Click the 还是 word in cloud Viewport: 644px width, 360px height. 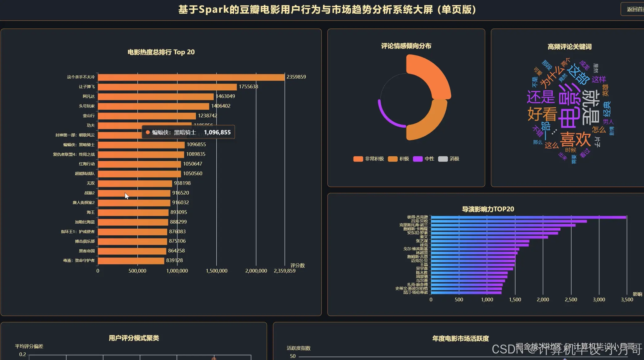pos(540,97)
